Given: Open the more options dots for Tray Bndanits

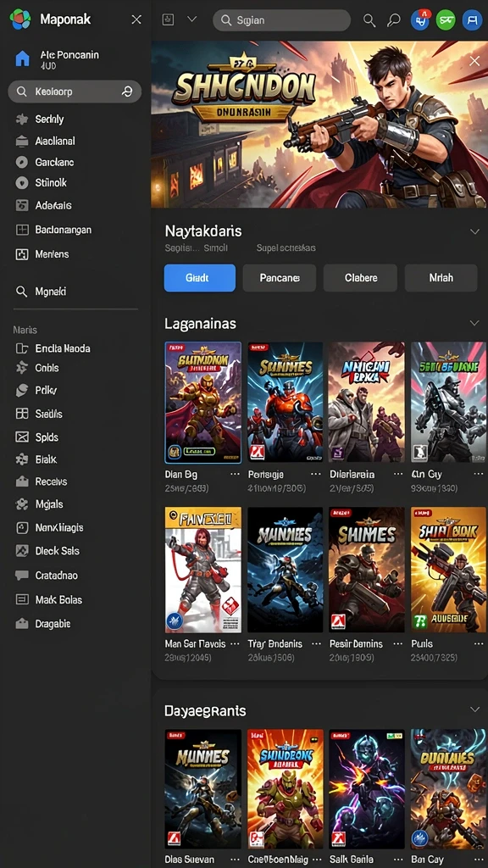Looking at the screenshot, I should pos(316,644).
